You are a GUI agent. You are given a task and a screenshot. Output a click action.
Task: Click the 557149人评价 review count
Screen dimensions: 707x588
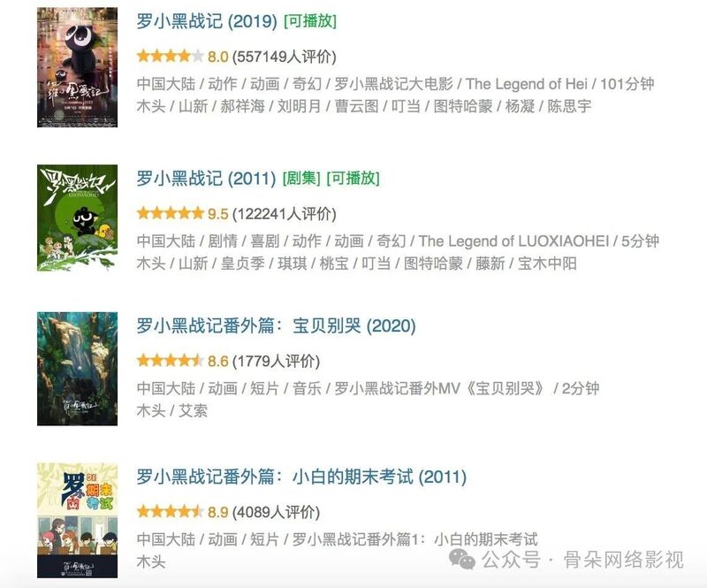point(284,57)
